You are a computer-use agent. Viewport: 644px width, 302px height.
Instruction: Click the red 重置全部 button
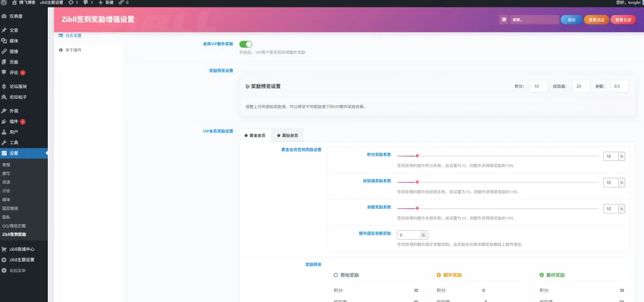pyautogui.click(x=623, y=20)
